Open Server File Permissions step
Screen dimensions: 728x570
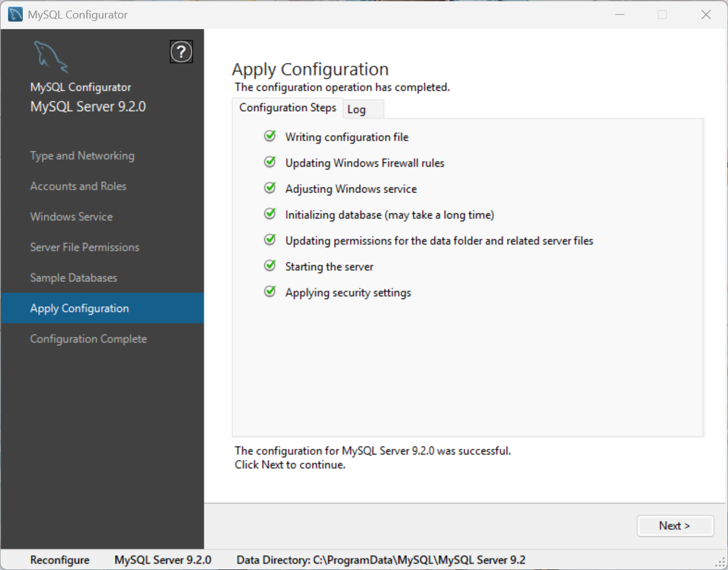tap(84, 247)
